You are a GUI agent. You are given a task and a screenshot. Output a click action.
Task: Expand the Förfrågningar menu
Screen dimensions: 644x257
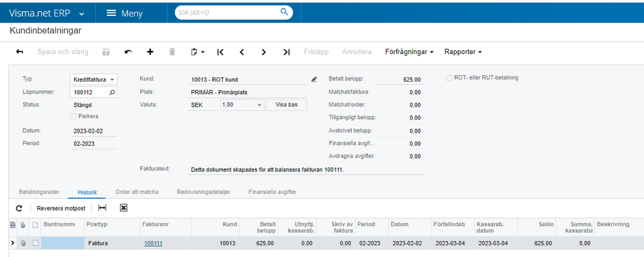tap(409, 52)
